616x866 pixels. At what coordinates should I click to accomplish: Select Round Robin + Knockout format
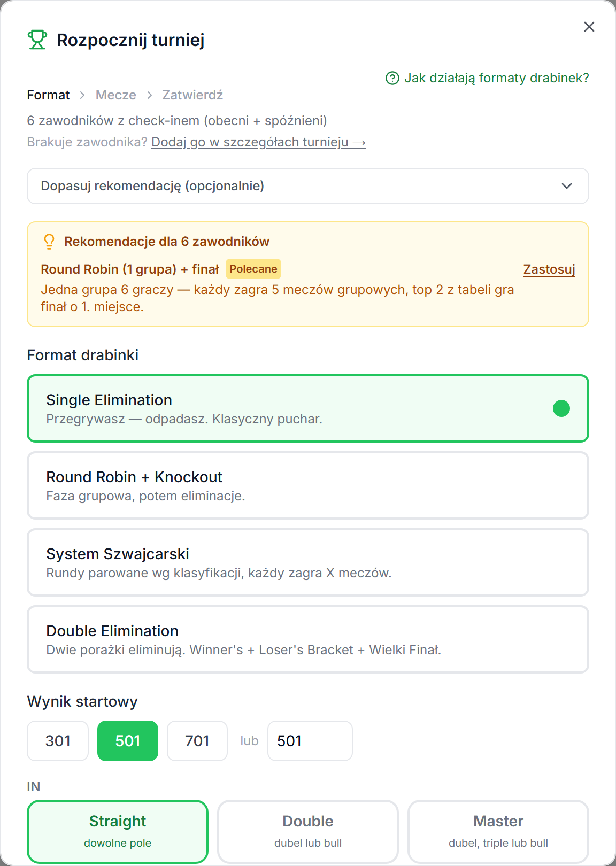point(308,485)
